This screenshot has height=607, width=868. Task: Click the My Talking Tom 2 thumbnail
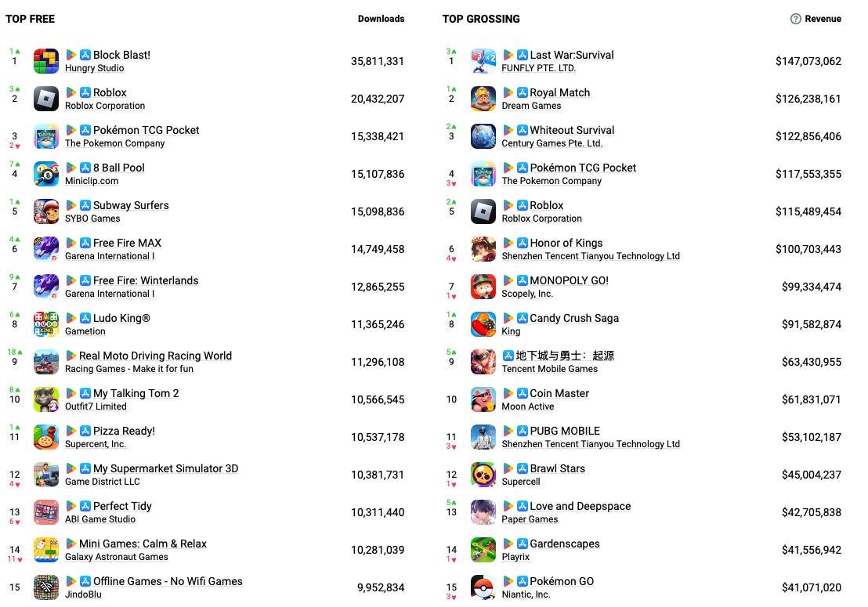point(46,399)
